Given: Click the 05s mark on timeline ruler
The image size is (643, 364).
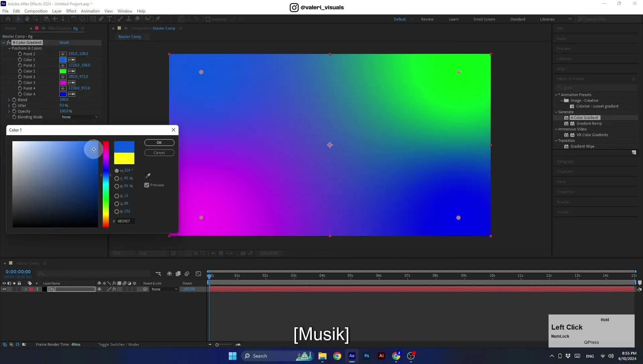Looking at the screenshot, I should pos(350,276).
